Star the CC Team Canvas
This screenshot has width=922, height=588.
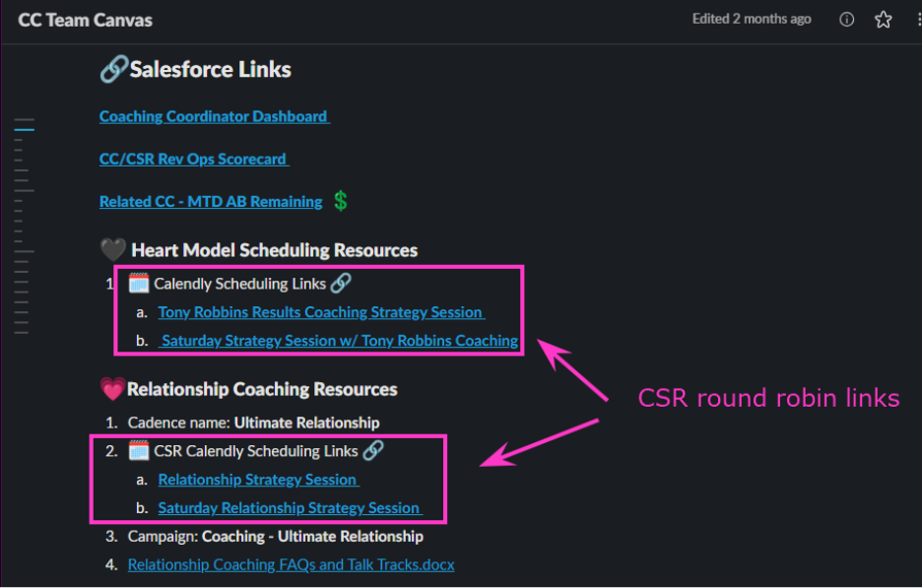pyautogui.click(x=883, y=20)
